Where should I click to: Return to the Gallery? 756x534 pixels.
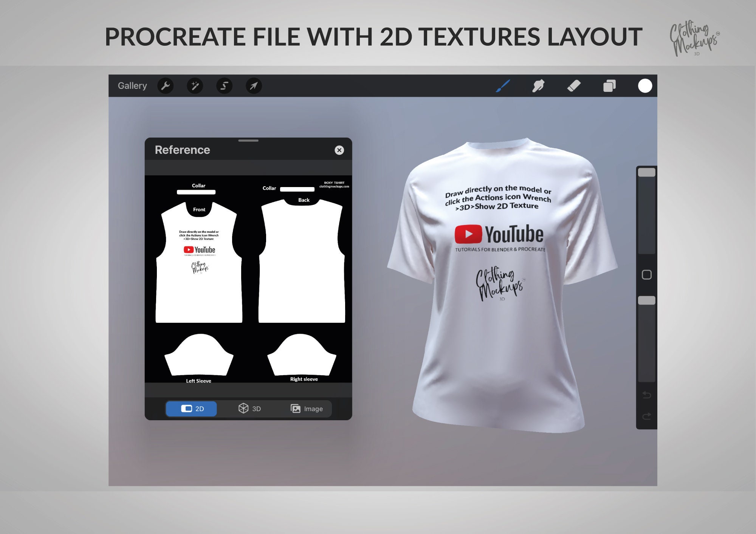[x=132, y=85]
